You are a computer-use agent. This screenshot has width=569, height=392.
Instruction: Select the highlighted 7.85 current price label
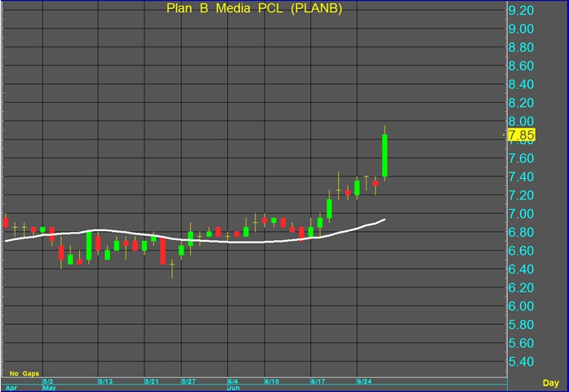coord(521,135)
